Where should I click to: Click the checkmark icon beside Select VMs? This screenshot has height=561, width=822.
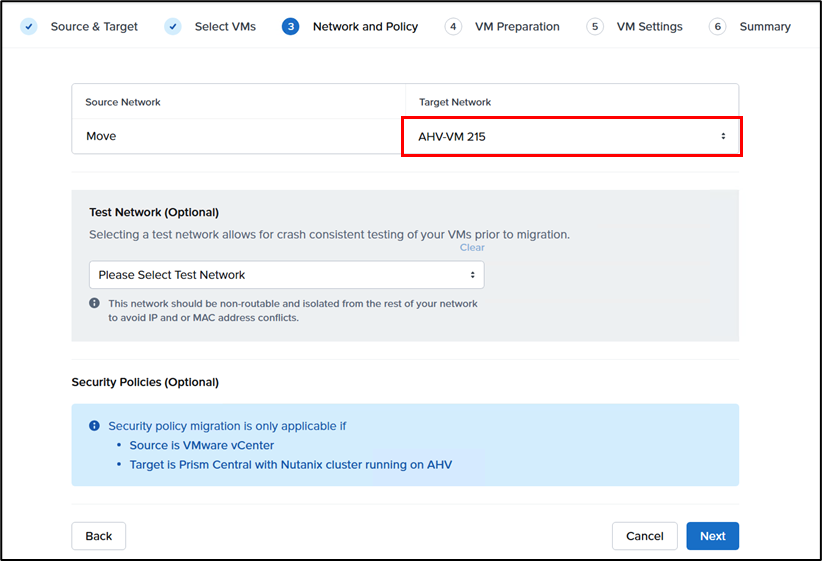(x=174, y=26)
